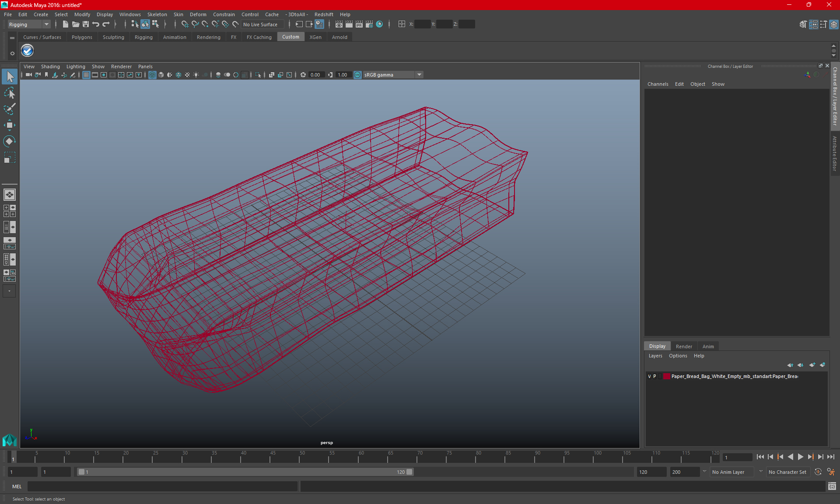Click the Layers menu in layer editor
This screenshot has width=840, height=504.
pos(655,356)
